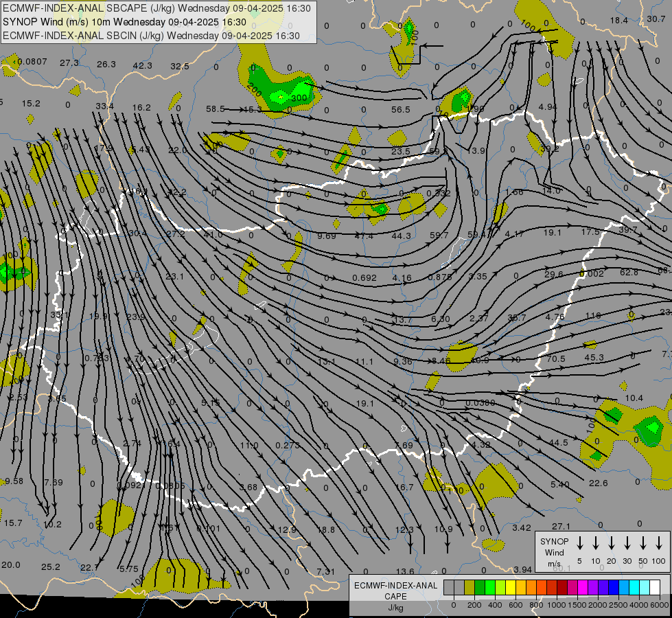Click the map value 11.0
Viewport: 672px width, 618px height.
(x=249, y=445)
